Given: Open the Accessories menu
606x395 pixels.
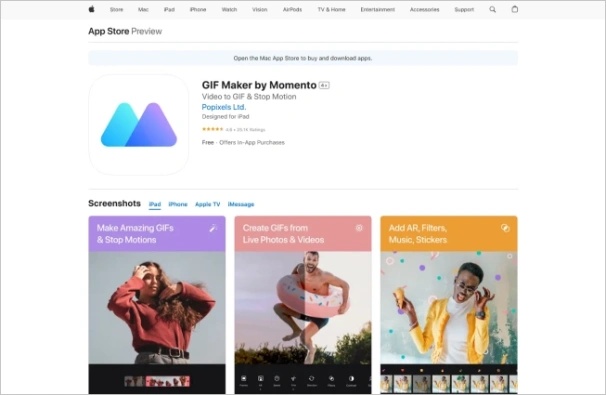Looking at the screenshot, I should (424, 9).
